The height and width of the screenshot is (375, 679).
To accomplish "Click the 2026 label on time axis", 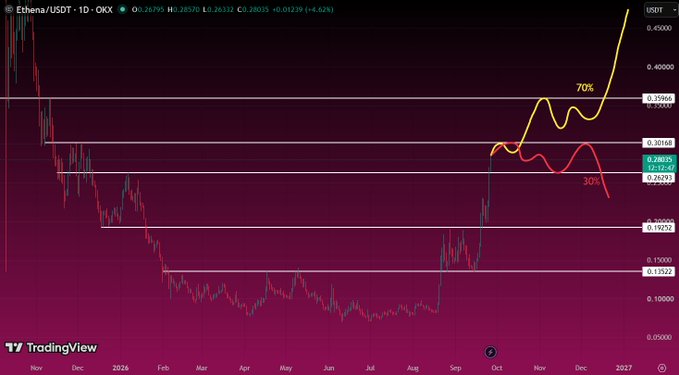I will coord(120,368).
